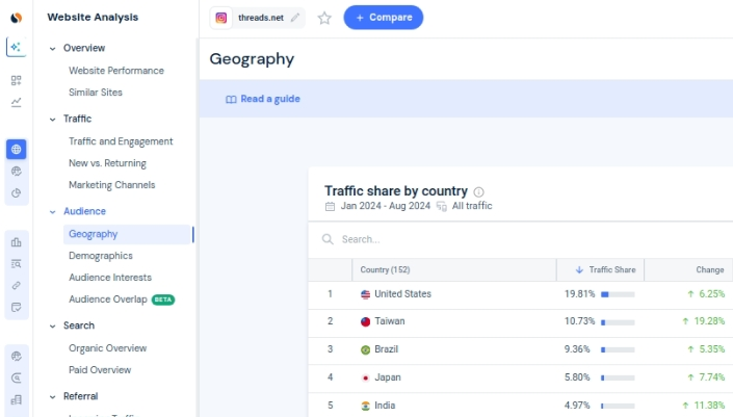The image size is (733, 418).
Task: Open Demographics in the sidebar
Action: pos(100,256)
